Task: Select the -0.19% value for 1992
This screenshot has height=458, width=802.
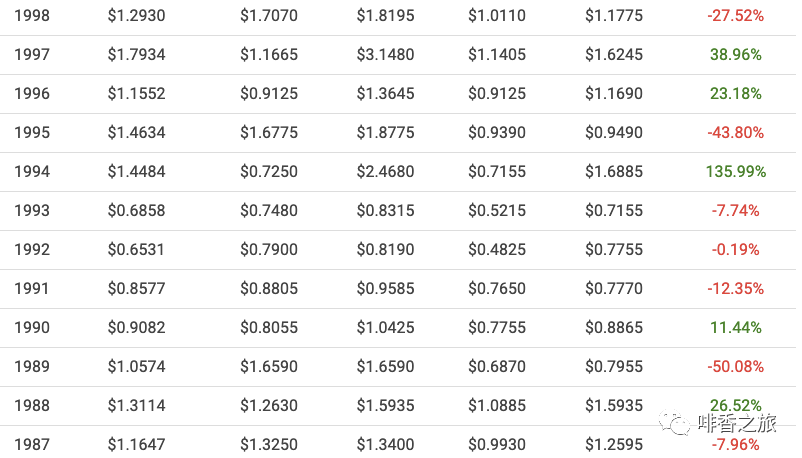Action: 736,250
